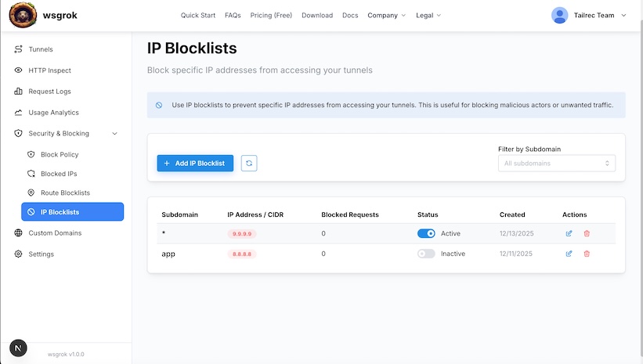Click the Block Policy shield icon
This screenshot has width=643, height=364.
(31, 154)
